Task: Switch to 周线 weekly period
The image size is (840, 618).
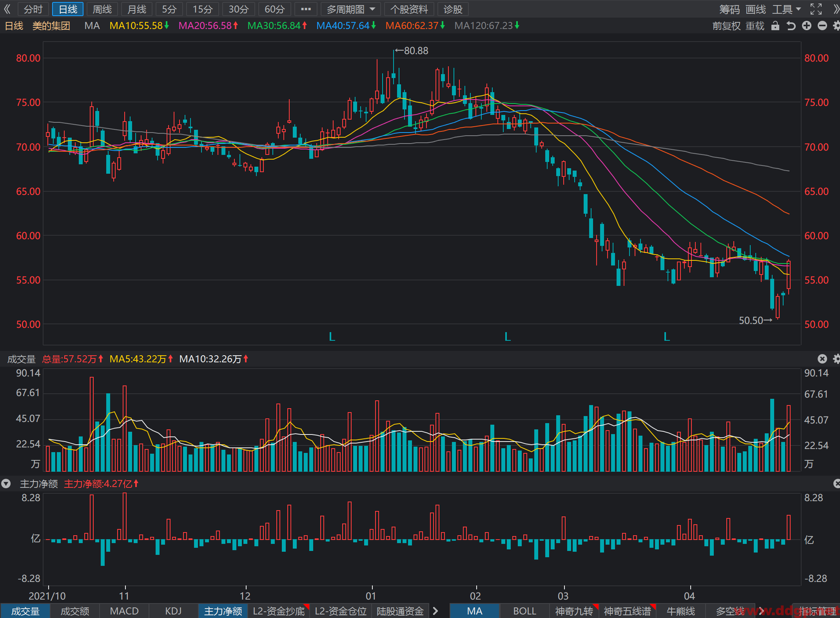Action: pyautogui.click(x=102, y=9)
